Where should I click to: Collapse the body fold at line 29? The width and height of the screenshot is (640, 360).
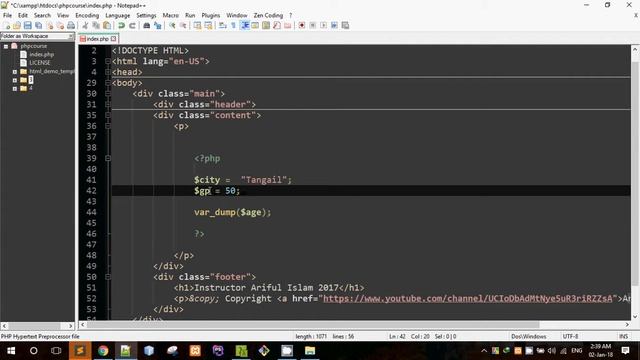[x=108, y=83]
